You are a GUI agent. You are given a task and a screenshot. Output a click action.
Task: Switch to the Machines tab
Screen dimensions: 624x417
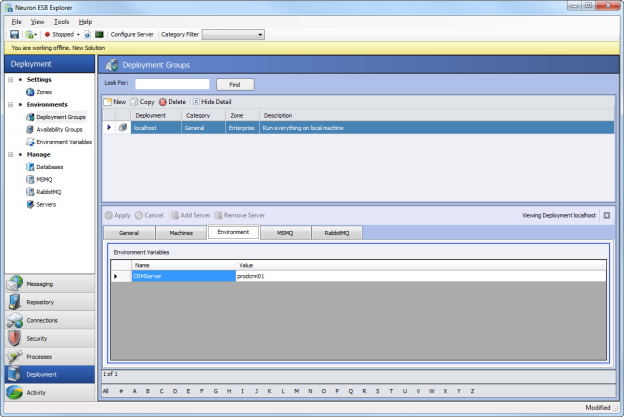182,232
